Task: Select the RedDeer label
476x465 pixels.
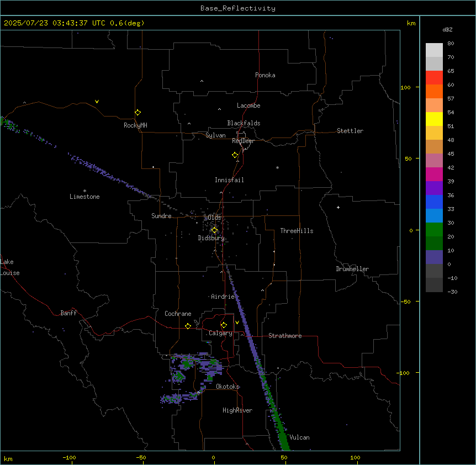Action: 243,141
